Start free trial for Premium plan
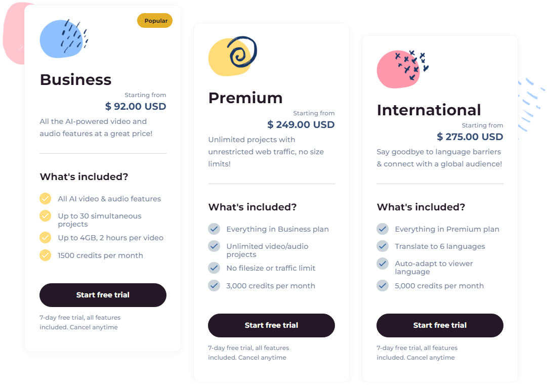This screenshot has height=392, width=547. (271, 325)
